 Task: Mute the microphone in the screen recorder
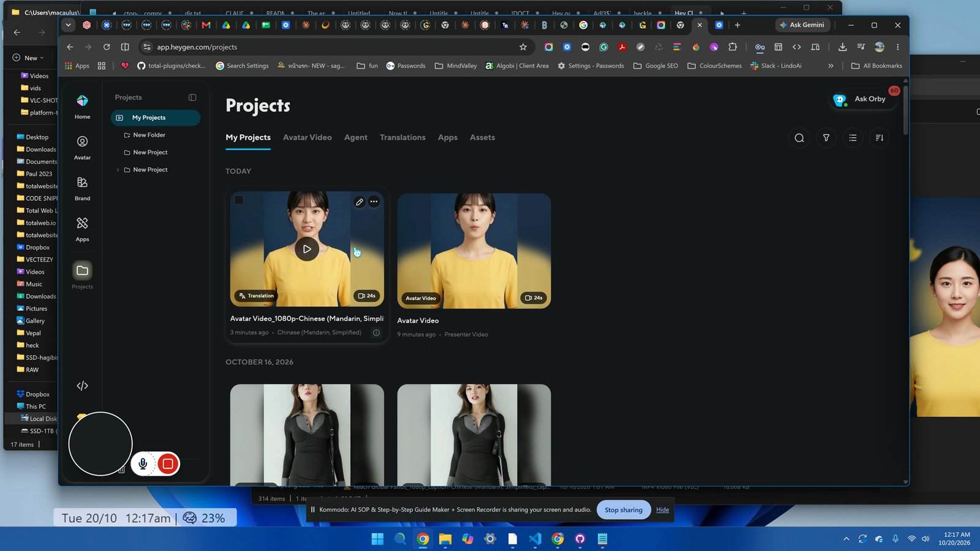[x=143, y=464]
